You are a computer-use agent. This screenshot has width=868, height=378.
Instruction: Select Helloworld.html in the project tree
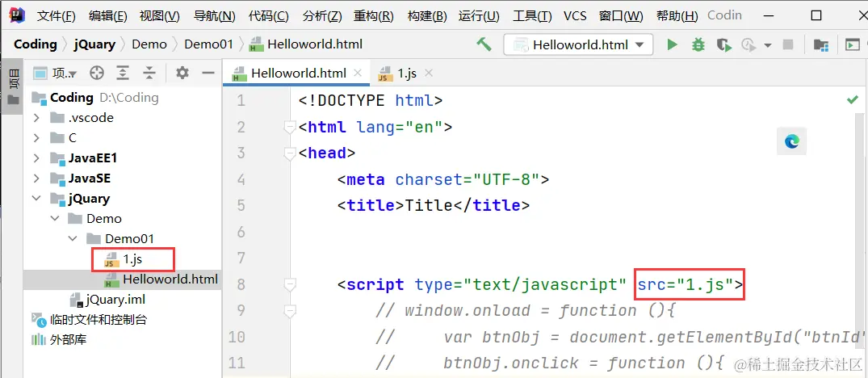coord(122,279)
